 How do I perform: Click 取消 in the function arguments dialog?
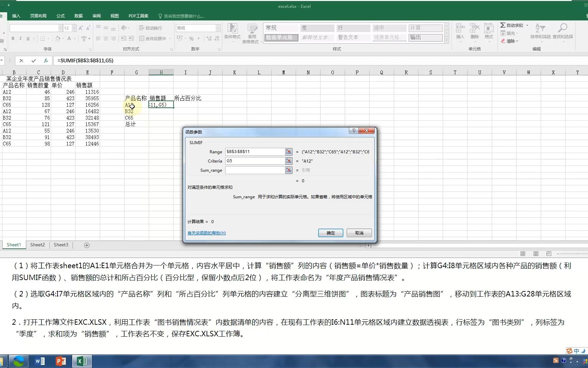point(359,233)
